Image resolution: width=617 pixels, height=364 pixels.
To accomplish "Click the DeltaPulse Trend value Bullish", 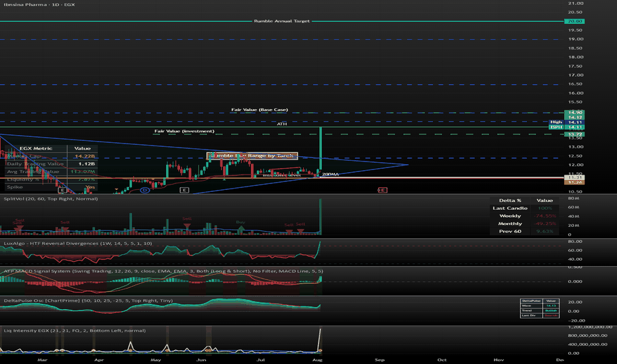I will coord(551,310).
